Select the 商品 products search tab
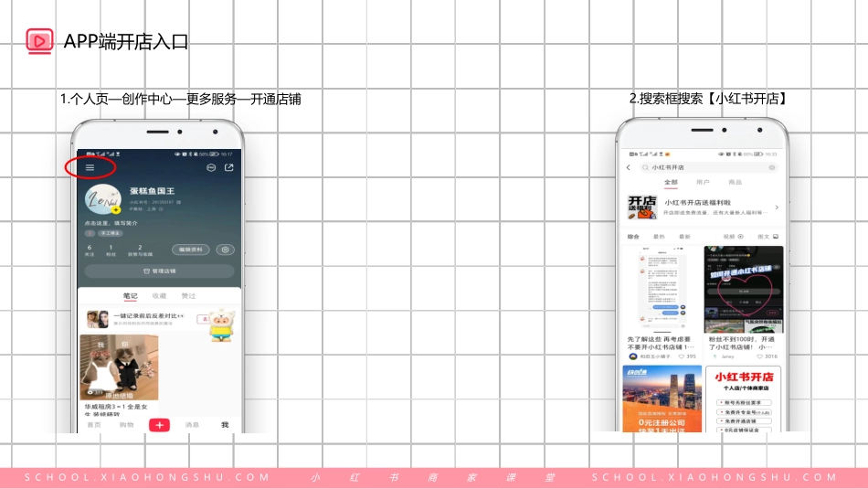 tap(736, 182)
